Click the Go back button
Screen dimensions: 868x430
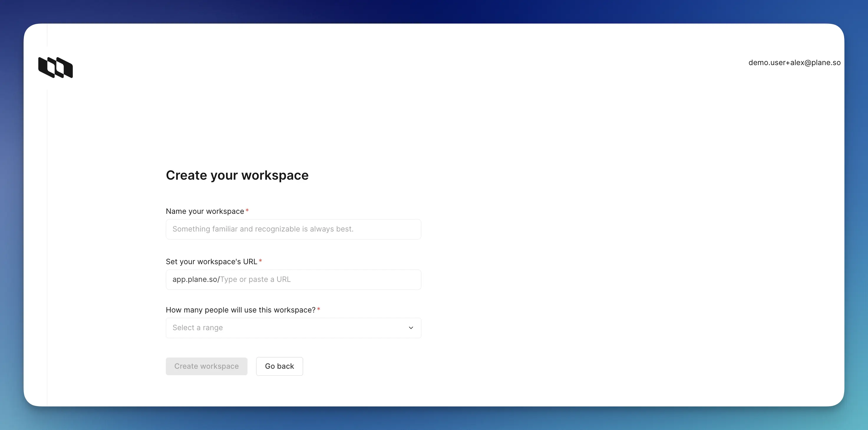tap(279, 366)
